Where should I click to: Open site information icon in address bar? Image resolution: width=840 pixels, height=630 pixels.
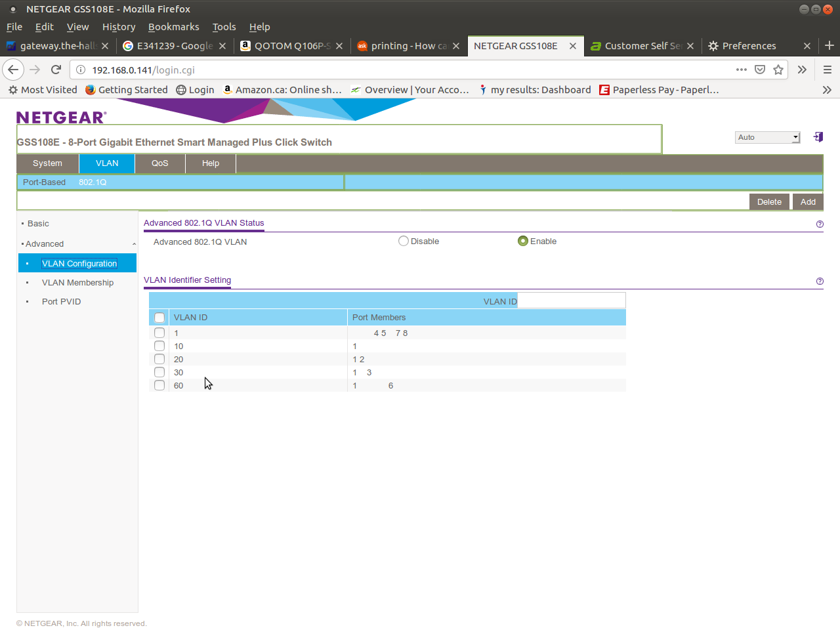point(80,70)
